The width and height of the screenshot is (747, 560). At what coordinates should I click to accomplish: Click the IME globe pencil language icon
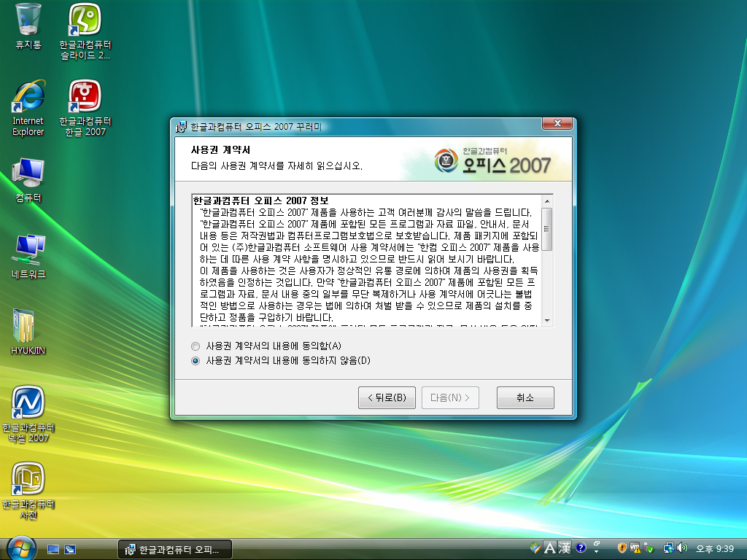(535, 548)
